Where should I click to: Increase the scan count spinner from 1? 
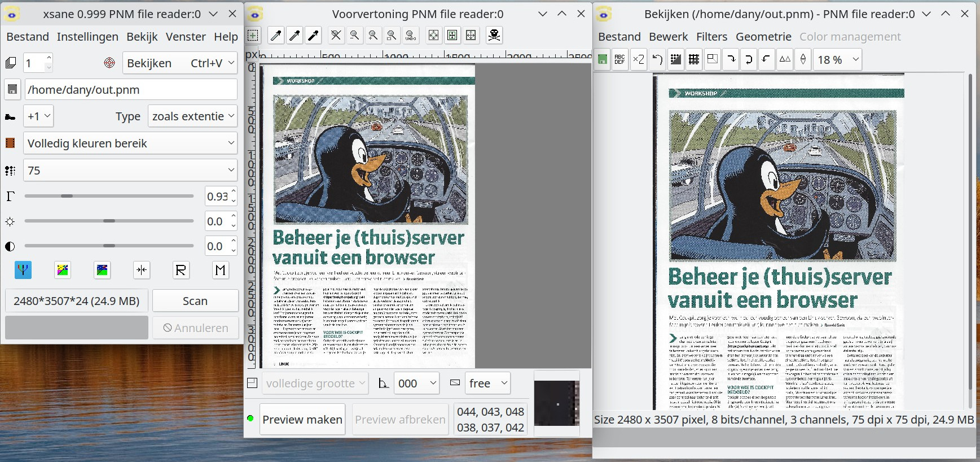click(49, 58)
